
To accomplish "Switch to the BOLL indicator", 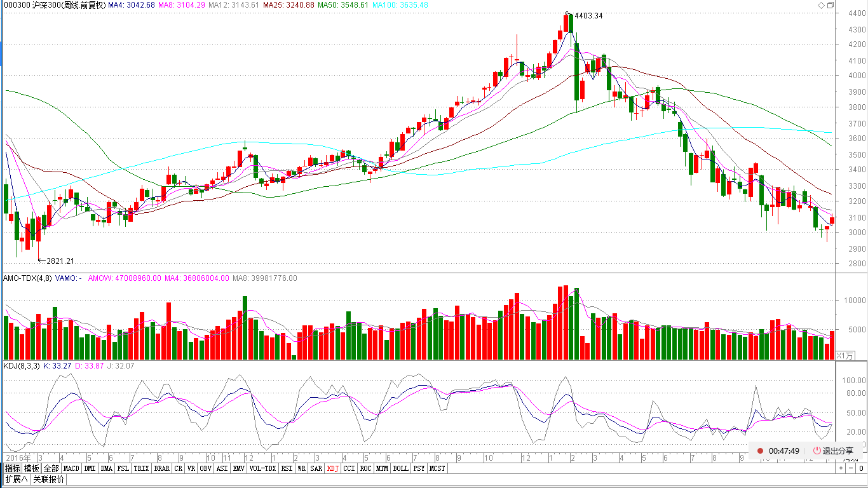I will [400, 468].
